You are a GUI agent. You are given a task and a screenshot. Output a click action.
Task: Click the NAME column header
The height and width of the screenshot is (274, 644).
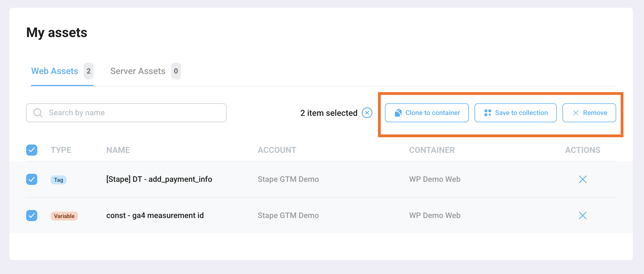pos(118,150)
